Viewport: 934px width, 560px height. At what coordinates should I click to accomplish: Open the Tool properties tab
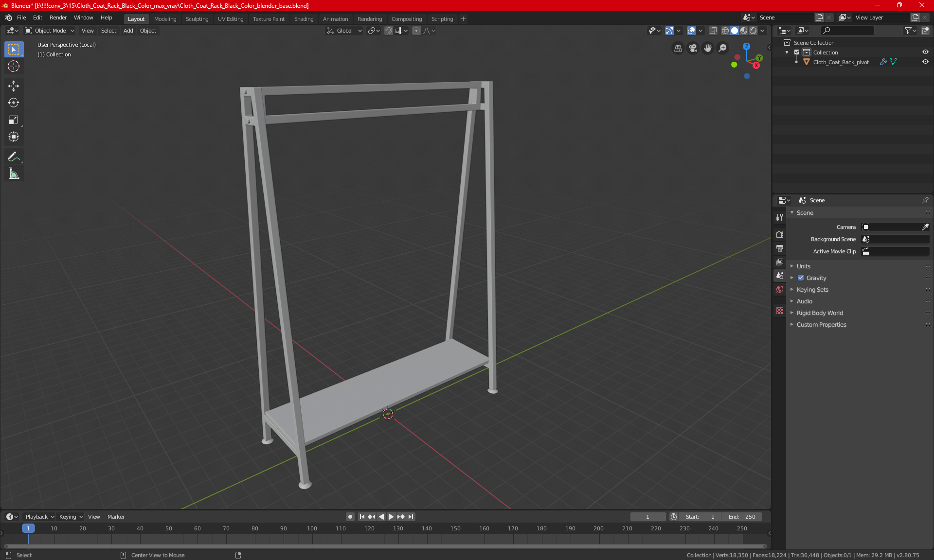click(x=780, y=217)
